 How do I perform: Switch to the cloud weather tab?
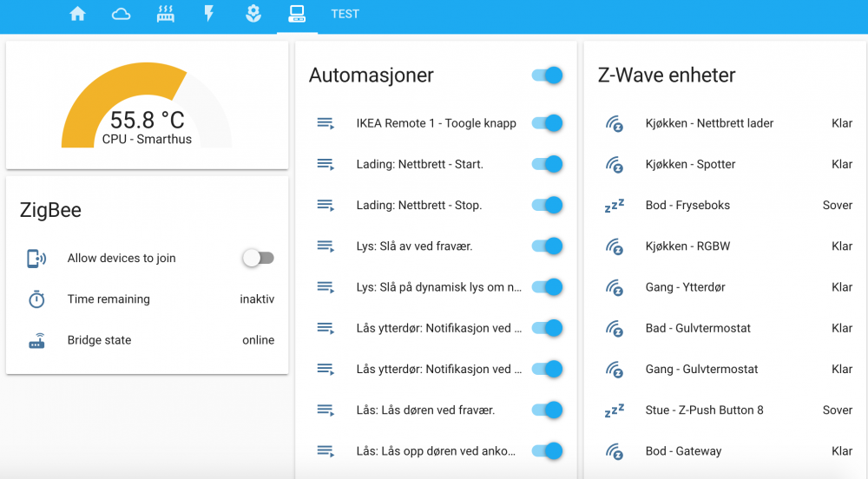pyautogui.click(x=122, y=14)
